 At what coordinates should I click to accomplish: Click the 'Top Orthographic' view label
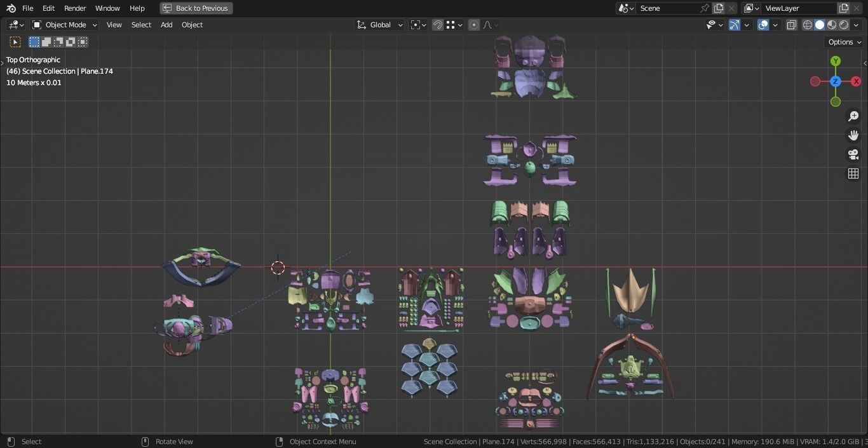[x=34, y=60]
